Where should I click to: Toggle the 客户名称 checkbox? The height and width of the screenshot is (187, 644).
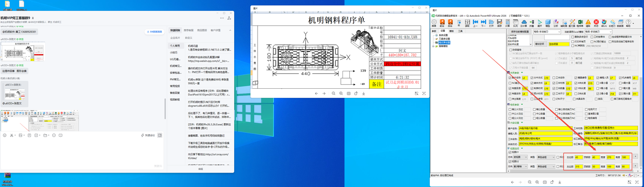point(510,78)
